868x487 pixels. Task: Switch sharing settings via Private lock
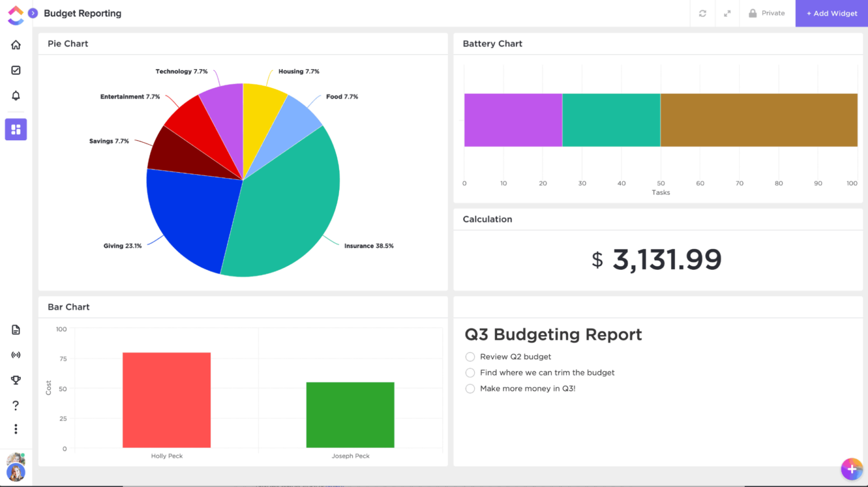[767, 13]
